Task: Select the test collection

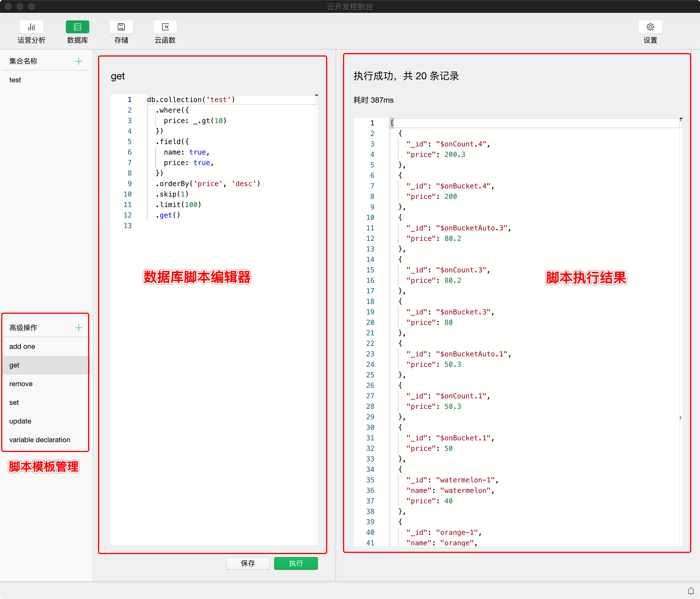Action: point(15,80)
